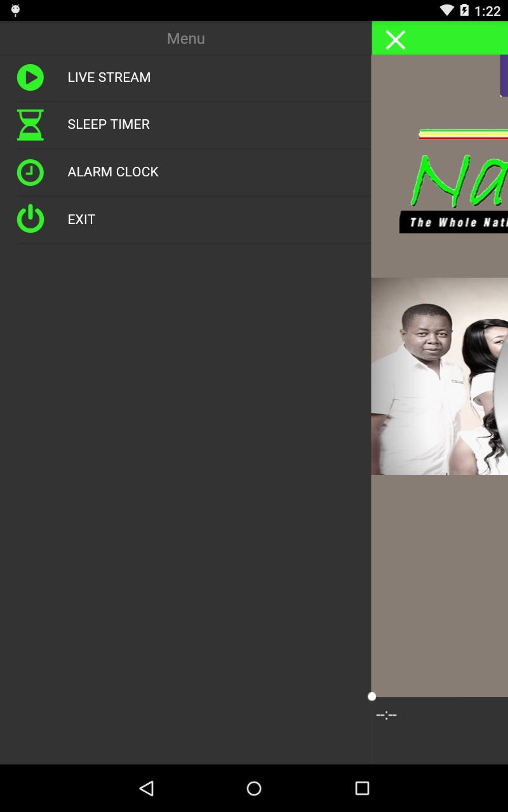This screenshot has height=812, width=508.
Task: Open the SLEEP TIMER menu entry
Action: coord(109,124)
